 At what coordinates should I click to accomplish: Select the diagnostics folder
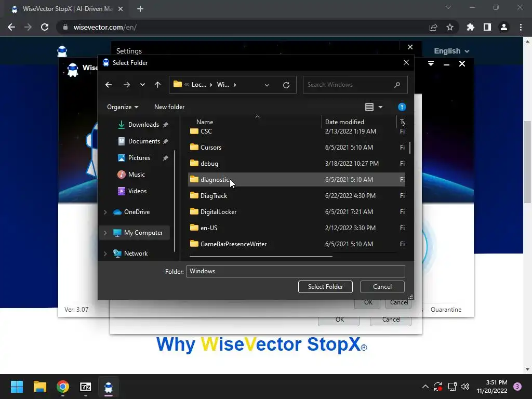tap(297, 179)
